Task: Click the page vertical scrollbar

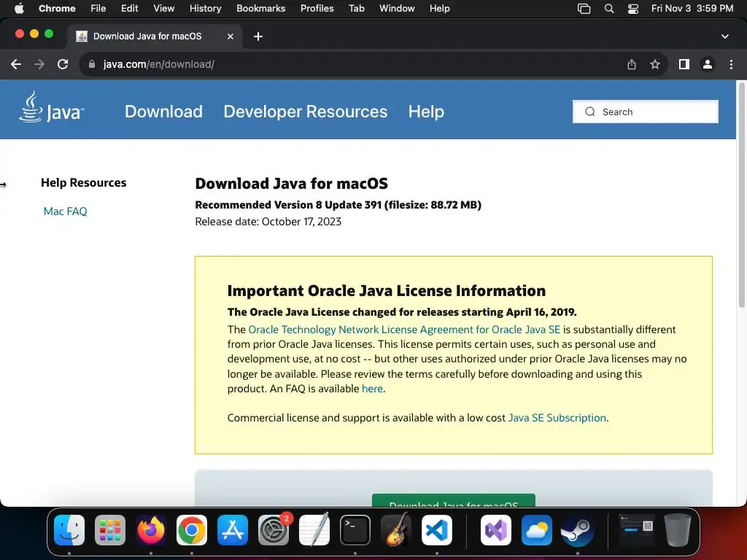Action: tap(741, 195)
